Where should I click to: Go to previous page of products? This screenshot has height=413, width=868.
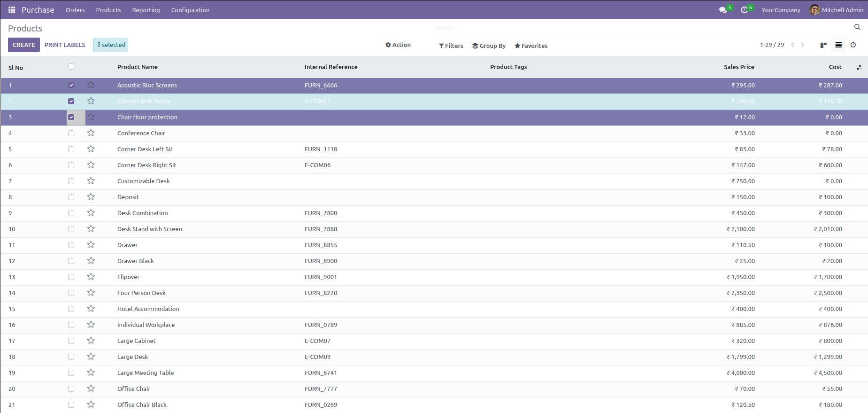tap(792, 45)
